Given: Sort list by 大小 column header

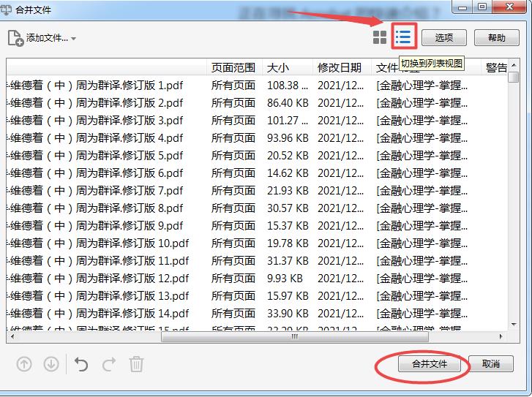Looking at the screenshot, I should (x=278, y=67).
